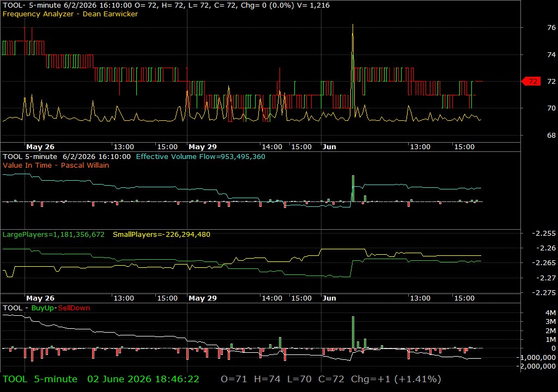Click '14:00' on the upper time axis
This screenshot has height=392, width=558.
[x=272, y=146]
